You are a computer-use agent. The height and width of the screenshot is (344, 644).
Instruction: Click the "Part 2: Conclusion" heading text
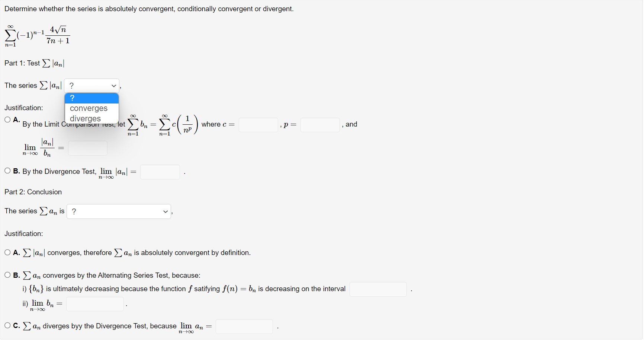coord(33,192)
